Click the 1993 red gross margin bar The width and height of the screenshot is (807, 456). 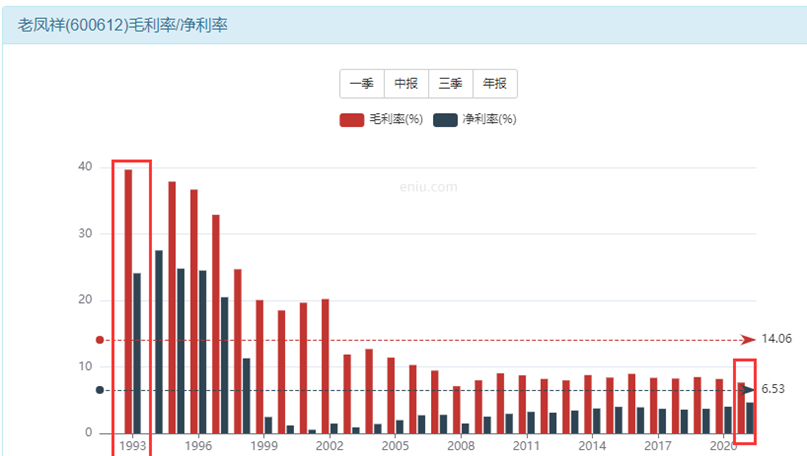pos(128,302)
